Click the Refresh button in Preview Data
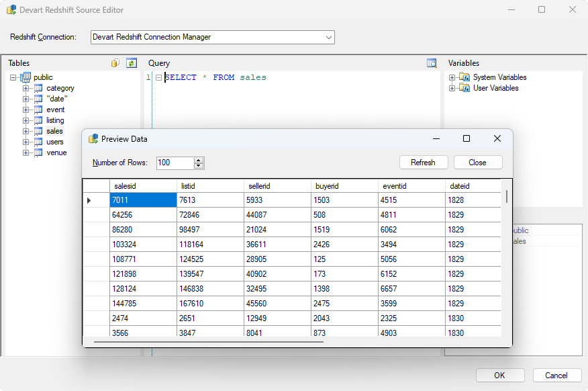The height and width of the screenshot is (391, 588). 423,163
